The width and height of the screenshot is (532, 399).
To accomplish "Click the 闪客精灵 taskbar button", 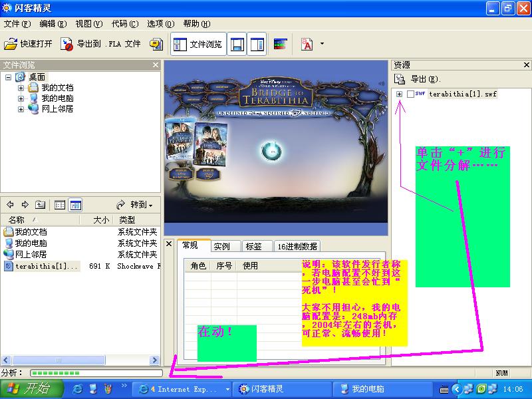I will click(x=281, y=389).
